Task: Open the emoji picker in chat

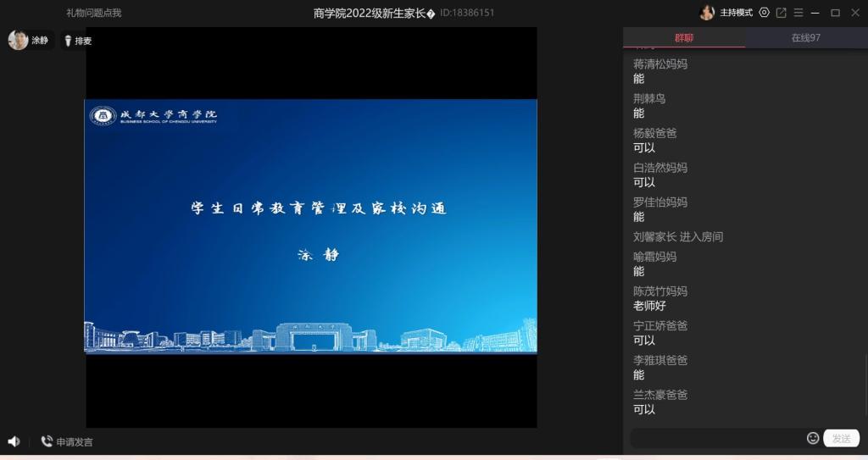Action: [x=813, y=438]
